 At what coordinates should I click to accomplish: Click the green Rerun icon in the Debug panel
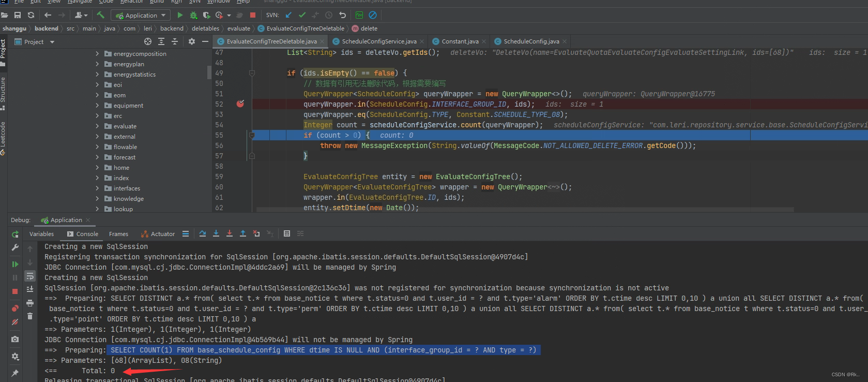coord(15,234)
